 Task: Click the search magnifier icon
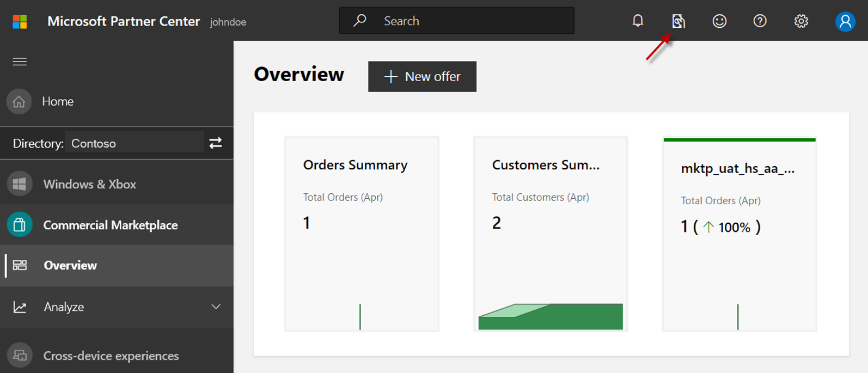click(359, 21)
